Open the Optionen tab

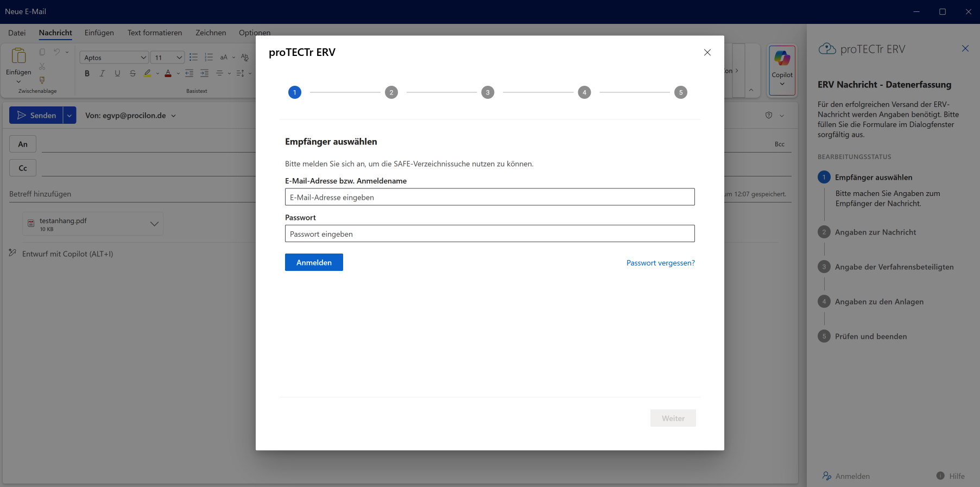(255, 33)
